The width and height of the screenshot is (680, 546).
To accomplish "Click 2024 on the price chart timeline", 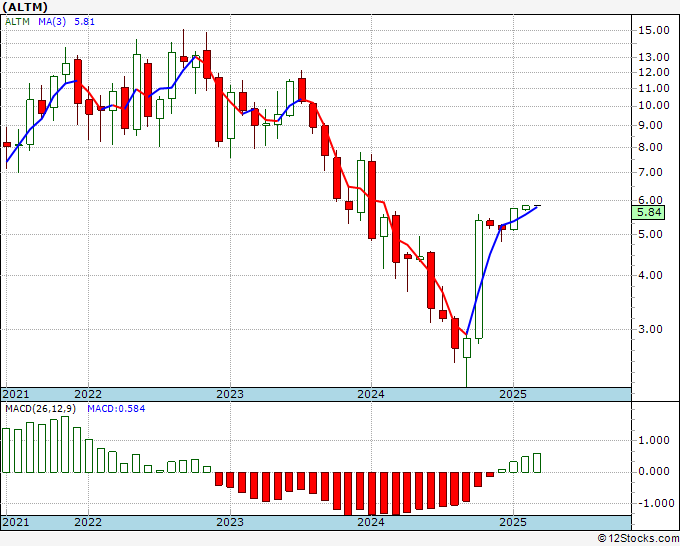I will coord(371,394).
